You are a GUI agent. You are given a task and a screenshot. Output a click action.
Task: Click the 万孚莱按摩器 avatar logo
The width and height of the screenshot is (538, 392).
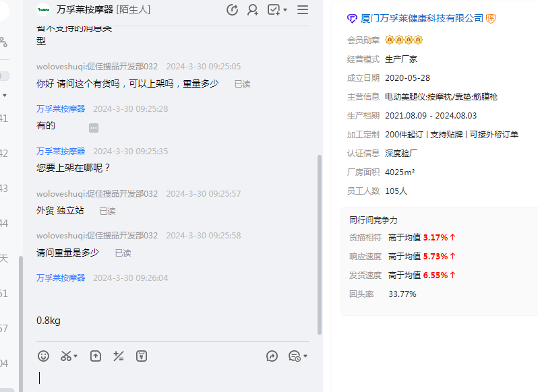tap(44, 9)
